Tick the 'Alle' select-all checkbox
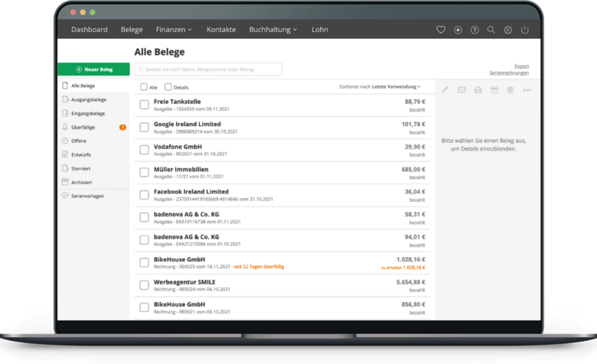The width and height of the screenshot is (597, 364). (x=144, y=87)
